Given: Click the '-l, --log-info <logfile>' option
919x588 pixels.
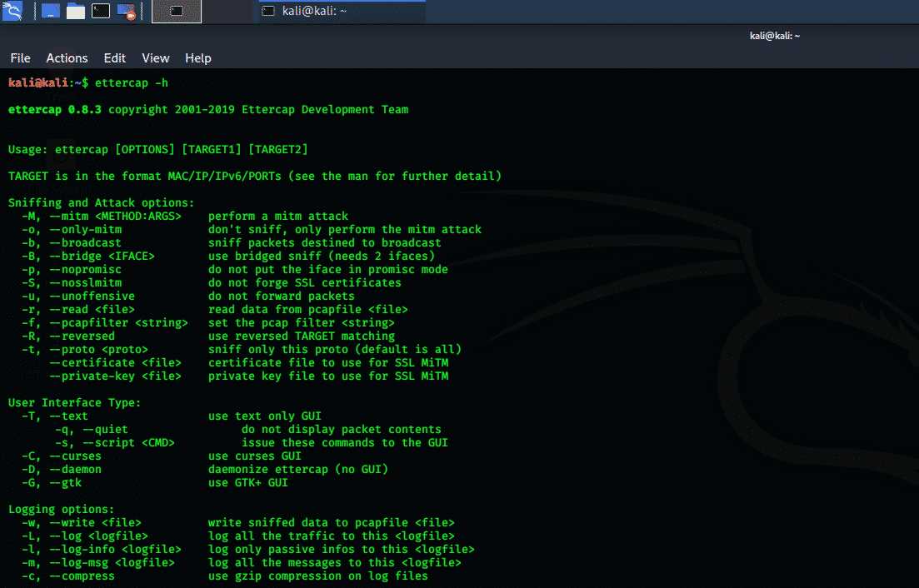Looking at the screenshot, I should tap(102, 550).
